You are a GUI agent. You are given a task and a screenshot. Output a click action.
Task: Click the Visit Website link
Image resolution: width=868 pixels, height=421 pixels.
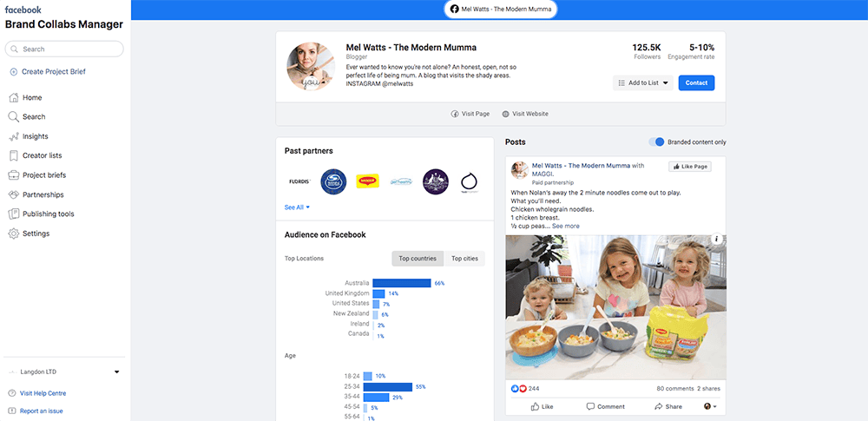click(x=525, y=114)
